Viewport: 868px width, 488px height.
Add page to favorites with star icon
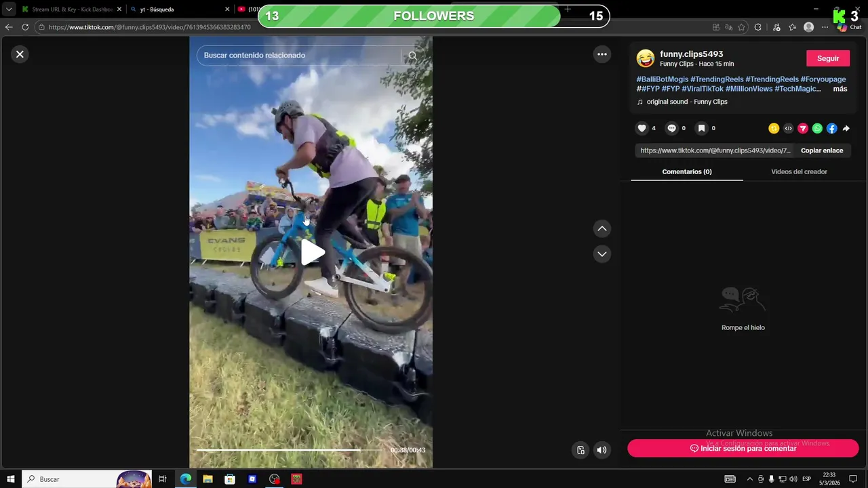pos(741,27)
